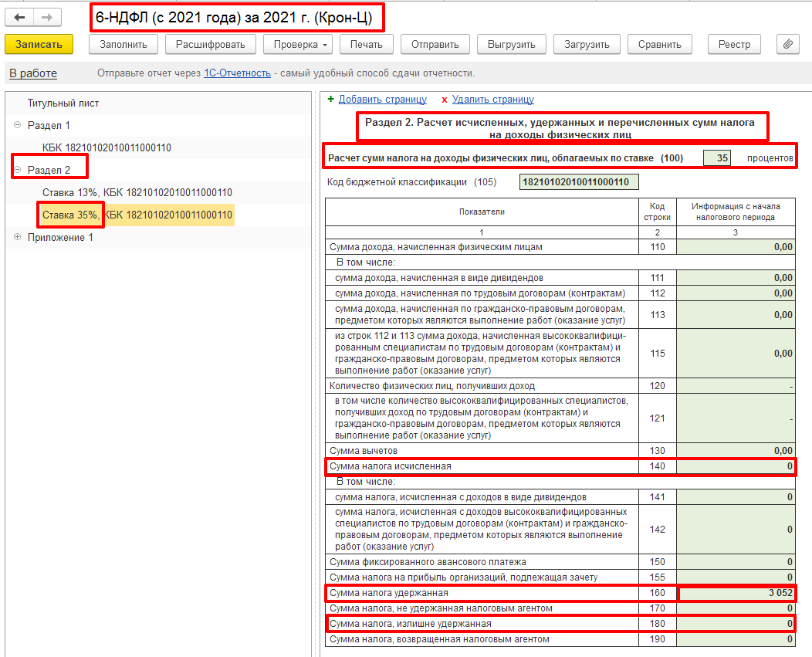Screen dimensions: 812x657
Task: Click line 160 value cell 3 052
Action: (x=736, y=593)
